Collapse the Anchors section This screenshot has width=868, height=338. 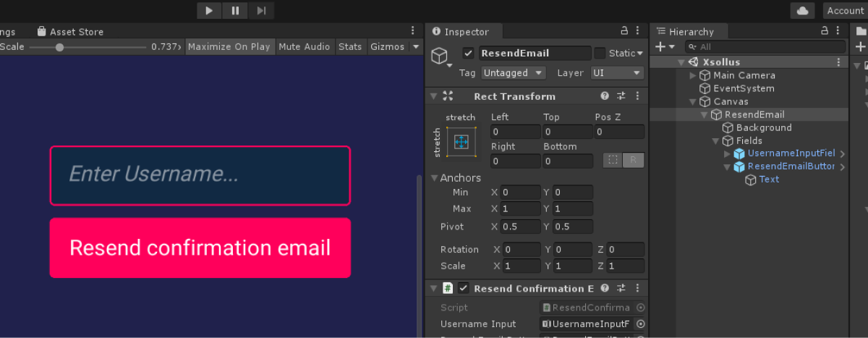click(x=434, y=178)
